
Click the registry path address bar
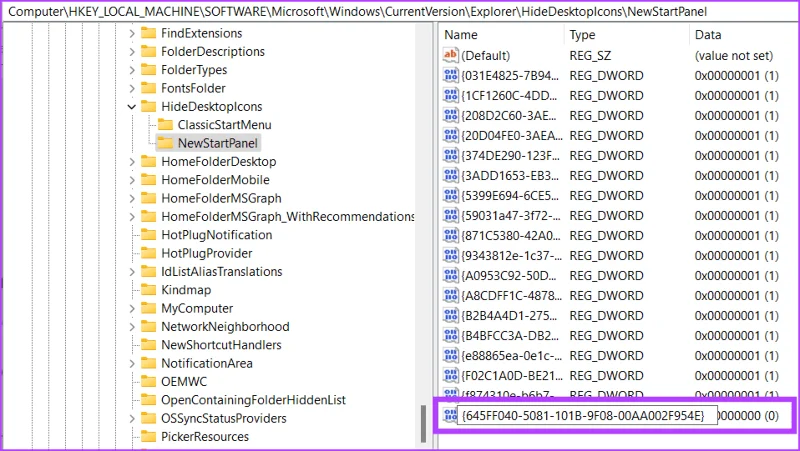[400, 11]
